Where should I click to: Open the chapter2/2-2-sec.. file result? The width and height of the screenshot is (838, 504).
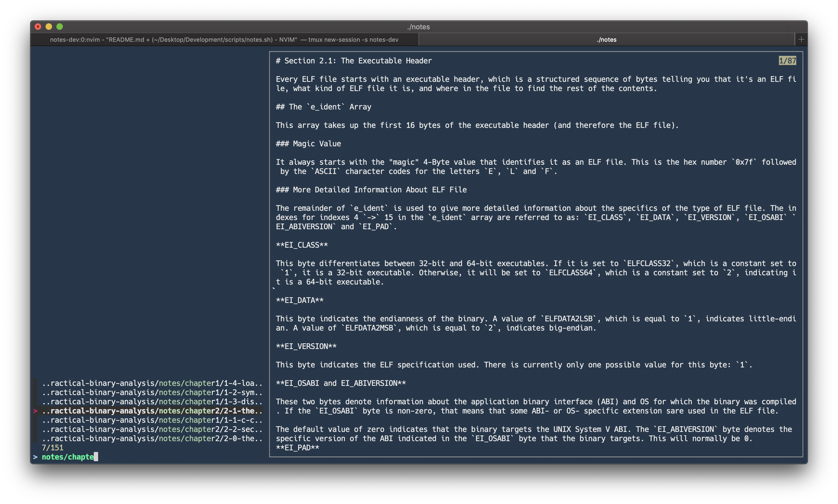(152, 429)
